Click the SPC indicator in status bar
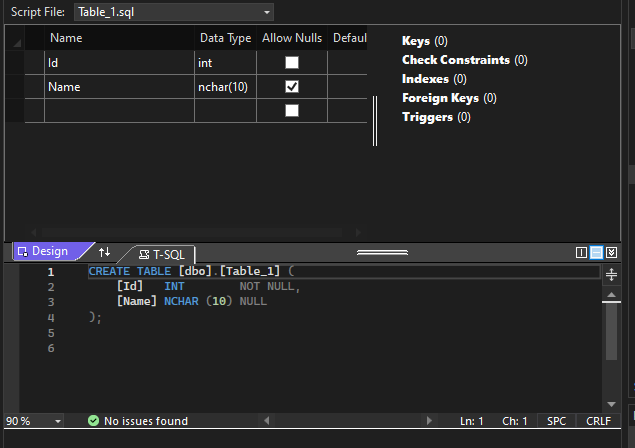The width and height of the screenshot is (635, 448). [556, 421]
